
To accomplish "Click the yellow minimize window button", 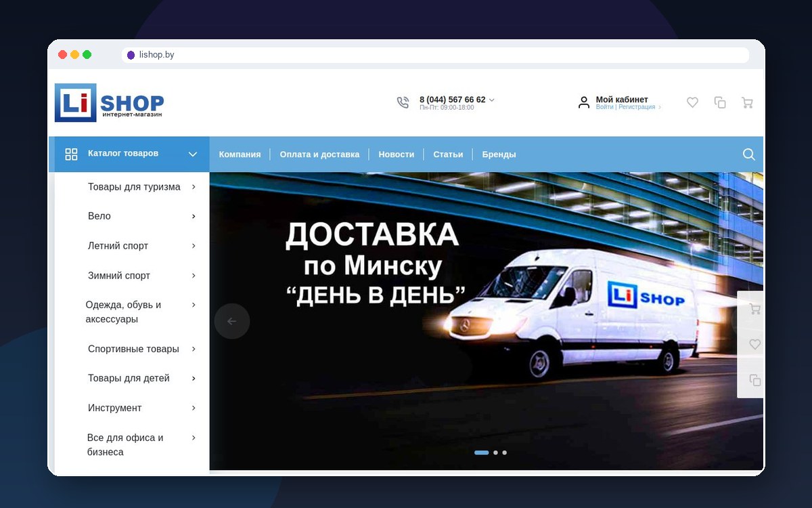I will [75, 55].
